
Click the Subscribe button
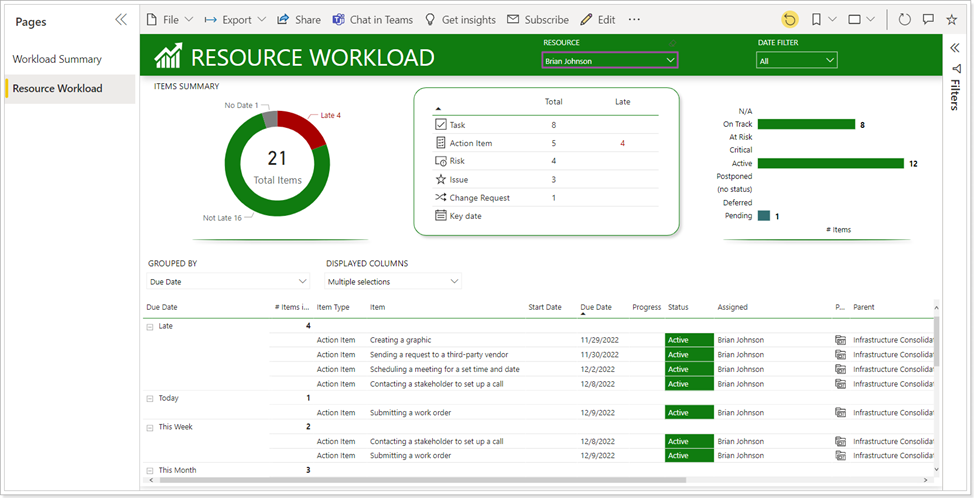[x=538, y=20]
